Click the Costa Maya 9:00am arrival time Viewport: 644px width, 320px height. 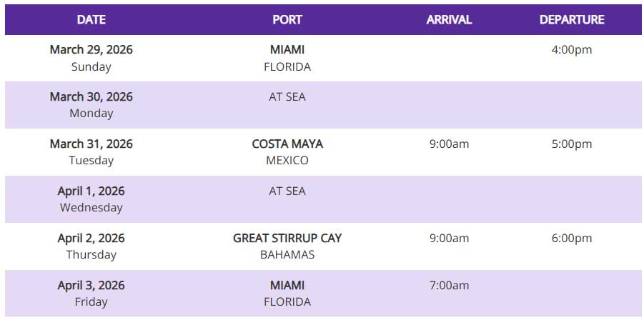(449, 144)
